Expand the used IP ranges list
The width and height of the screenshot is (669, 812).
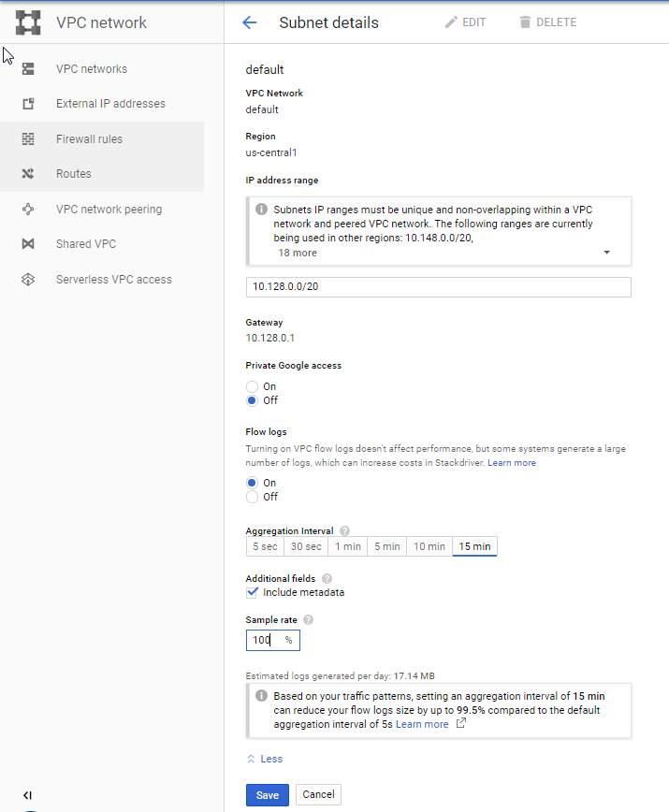point(606,252)
